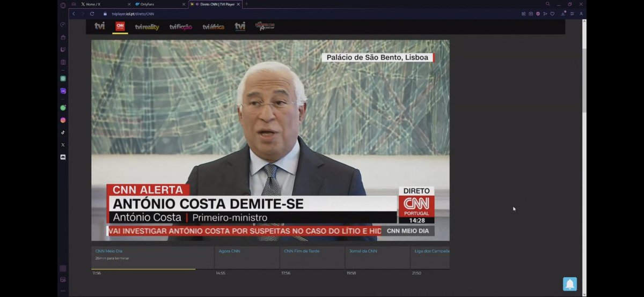The image size is (644, 297).
Task: Open Twitch panel in the sidebar
Action: tap(63, 49)
